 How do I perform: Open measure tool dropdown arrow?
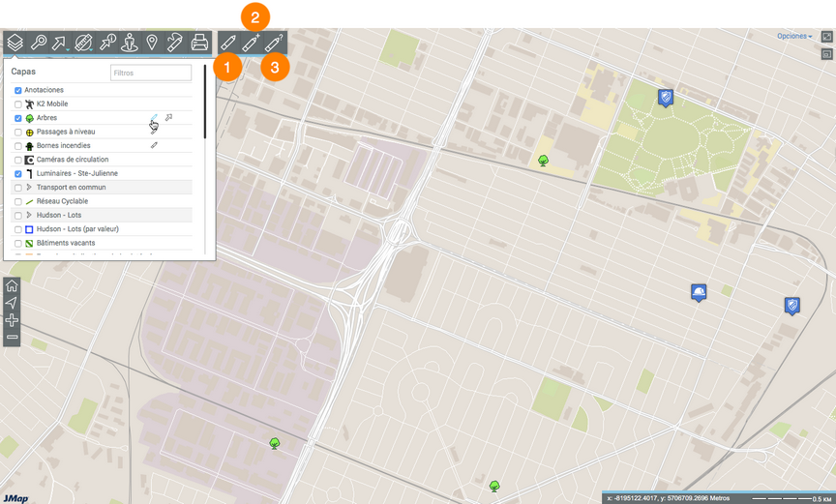[92, 50]
